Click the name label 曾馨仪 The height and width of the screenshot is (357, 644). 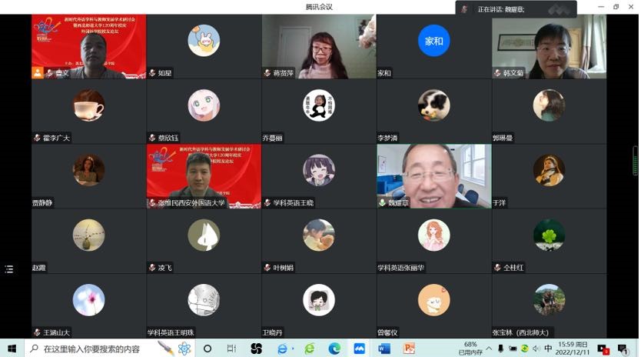[x=388, y=332]
